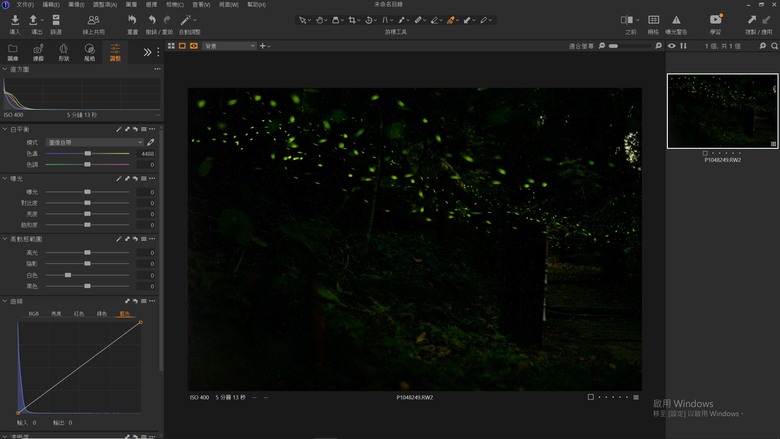Toggle proofing eye viewer button
The image size is (780, 439).
coord(194,46)
